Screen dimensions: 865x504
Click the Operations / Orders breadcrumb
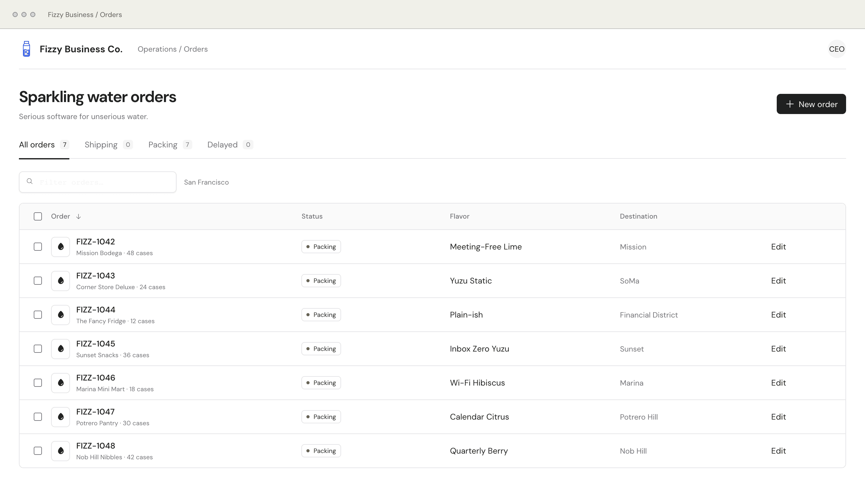173,49
